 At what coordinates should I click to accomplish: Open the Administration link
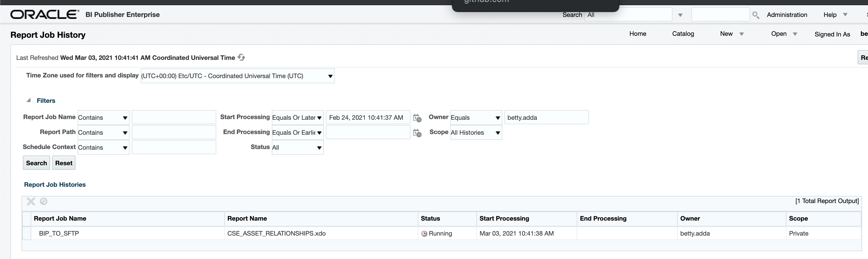[x=787, y=15]
